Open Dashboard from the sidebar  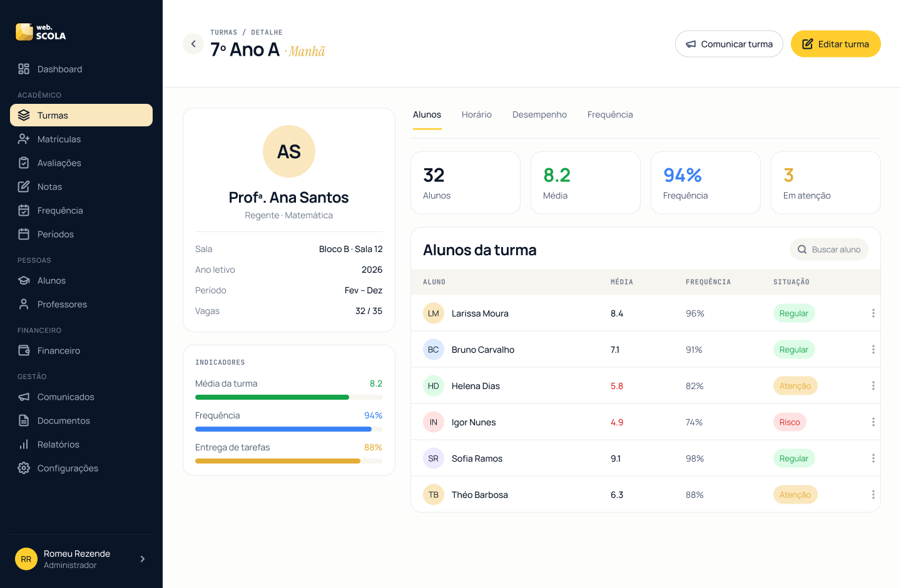[x=81, y=69]
